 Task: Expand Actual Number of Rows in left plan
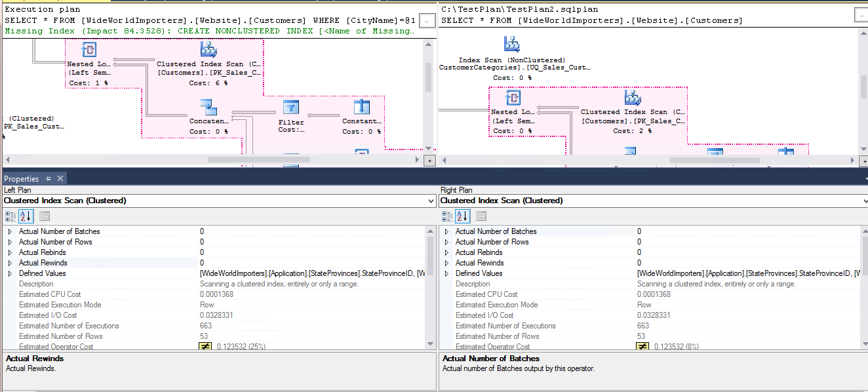9,242
